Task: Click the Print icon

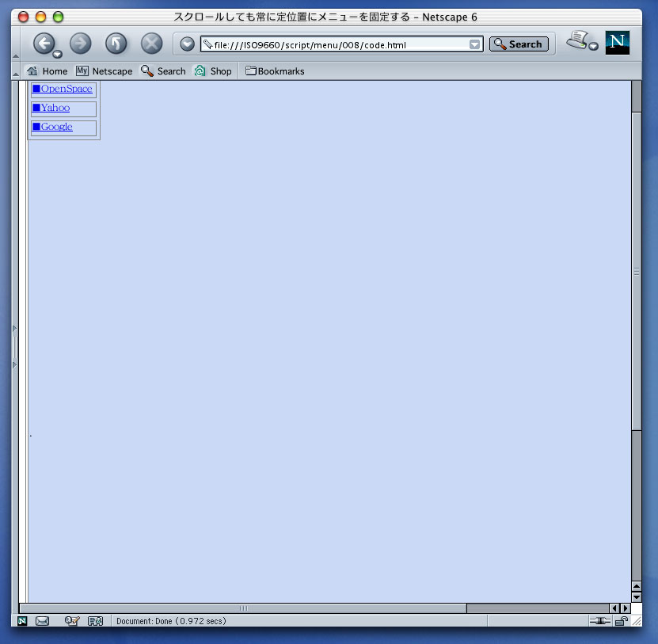Action: [577, 40]
